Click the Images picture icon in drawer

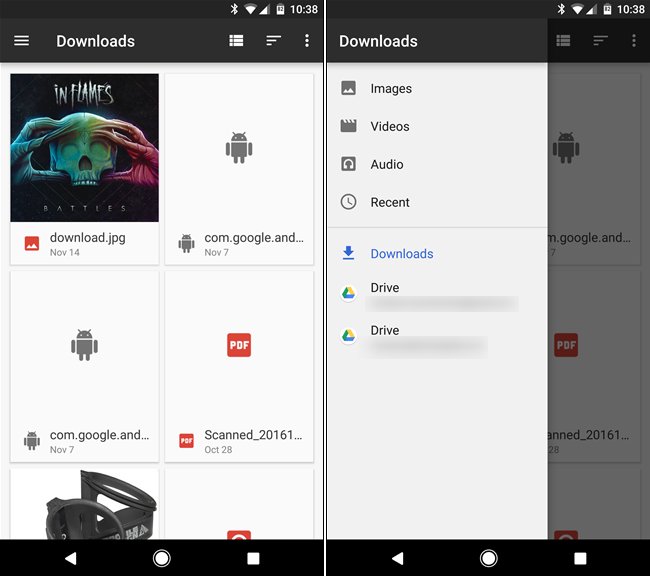point(348,88)
